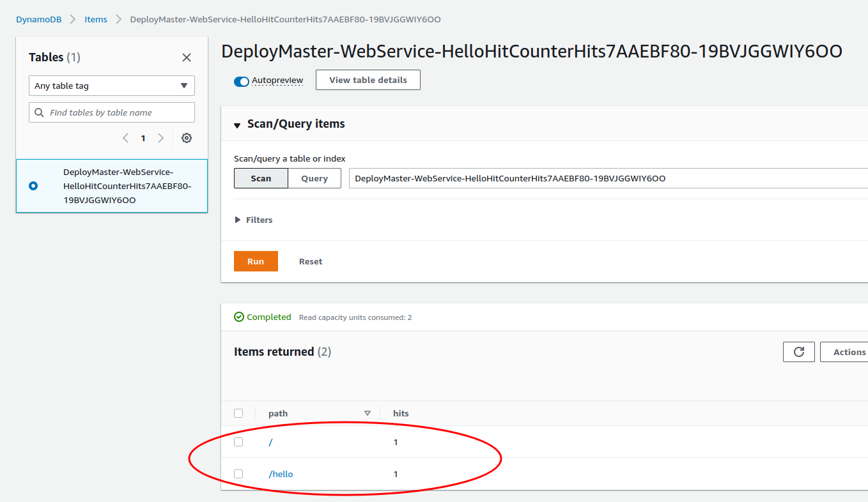The width and height of the screenshot is (868, 502).
Task: Go to DynamoDB breadcrumb
Action: tap(39, 19)
